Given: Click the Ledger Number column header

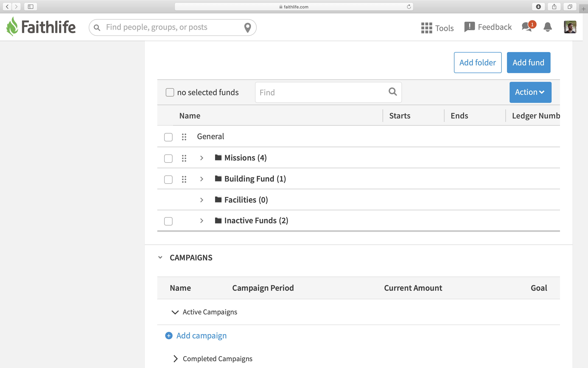Looking at the screenshot, I should [x=536, y=116].
